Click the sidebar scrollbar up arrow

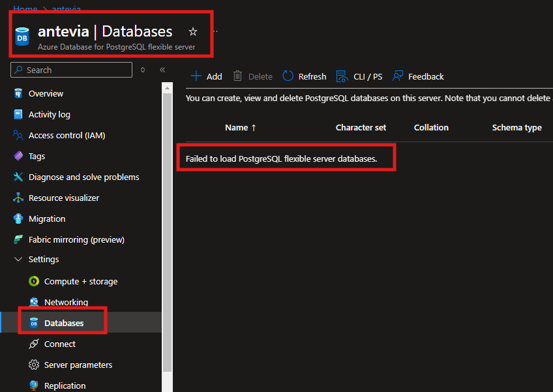(x=167, y=88)
